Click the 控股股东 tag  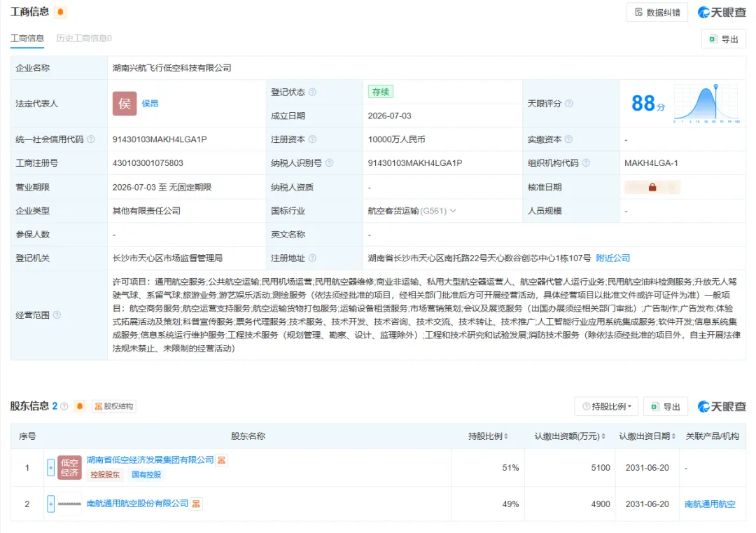coord(105,475)
